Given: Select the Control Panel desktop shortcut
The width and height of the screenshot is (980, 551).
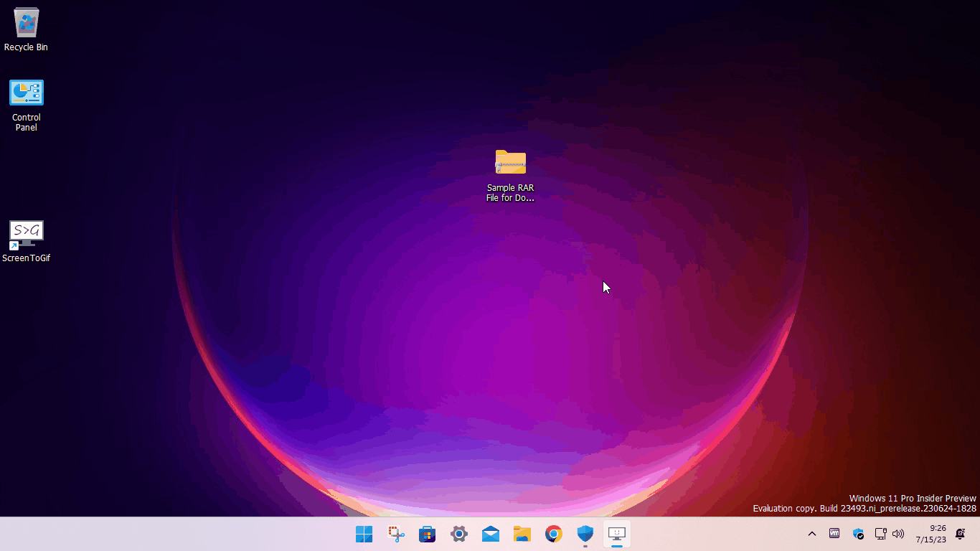Looking at the screenshot, I should click(x=27, y=105).
